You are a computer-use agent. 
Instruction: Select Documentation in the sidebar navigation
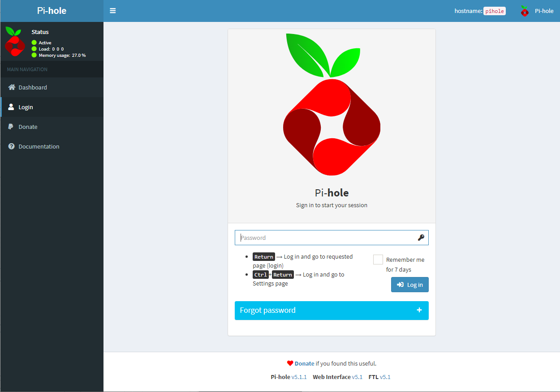click(x=39, y=146)
